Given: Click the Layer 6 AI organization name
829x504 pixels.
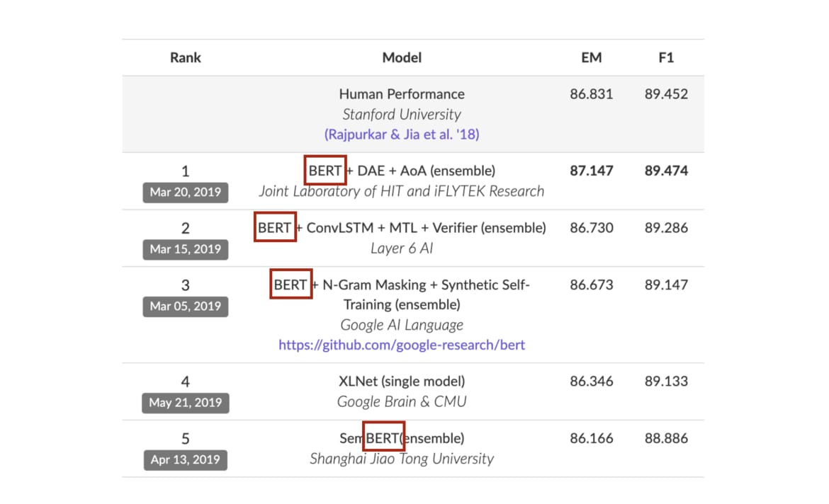Looking at the screenshot, I should 402,248.
